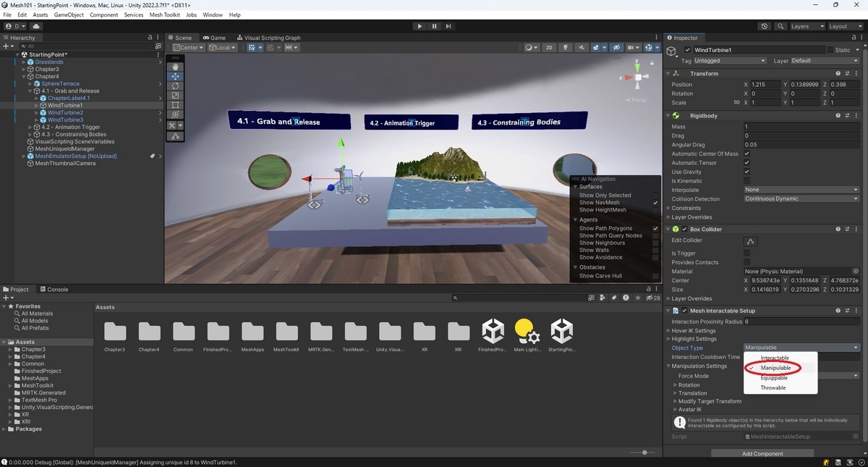Click the Edit Collider icon button
This screenshot has width=868, height=467.
[x=751, y=240]
